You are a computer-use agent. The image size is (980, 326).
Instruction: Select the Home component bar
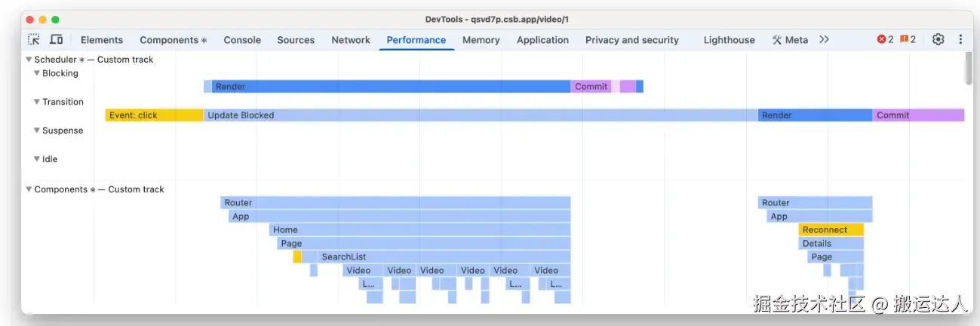click(419, 230)
